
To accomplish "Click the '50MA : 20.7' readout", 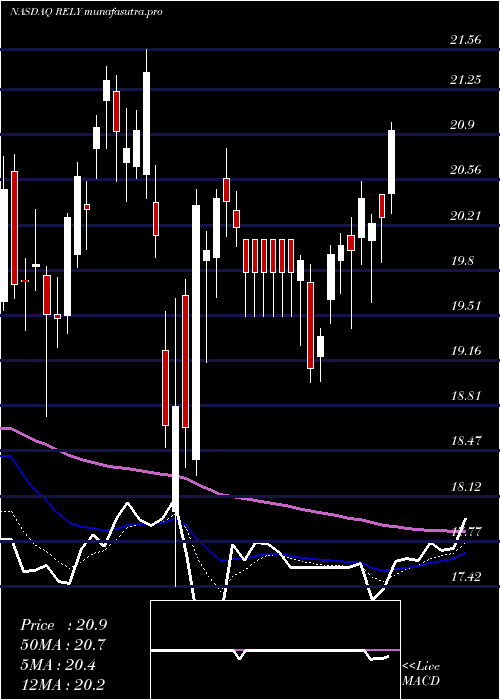I will tap(63, 645).
